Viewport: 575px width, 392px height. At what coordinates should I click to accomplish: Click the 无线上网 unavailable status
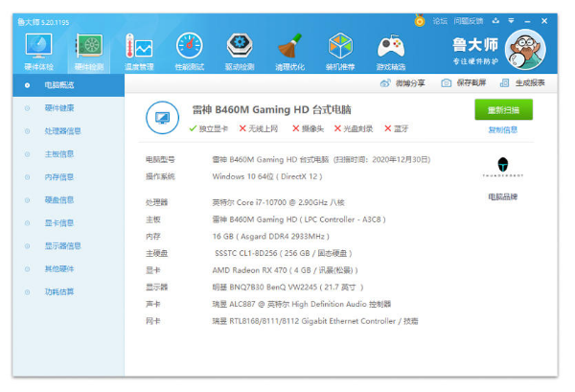[x=259, y=128]
